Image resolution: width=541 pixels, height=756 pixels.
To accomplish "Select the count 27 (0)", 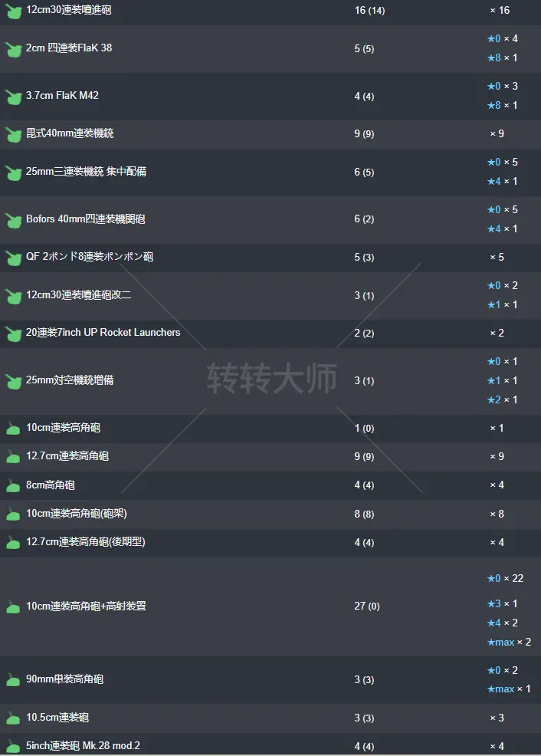I will [x=367, y=606].
